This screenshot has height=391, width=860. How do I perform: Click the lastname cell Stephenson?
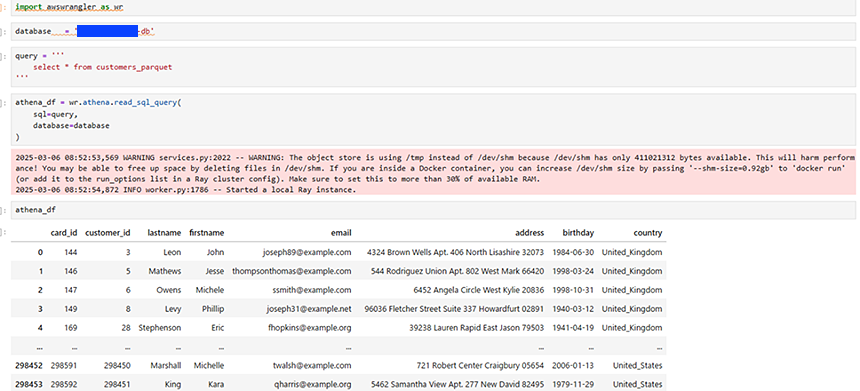(160, 328)
